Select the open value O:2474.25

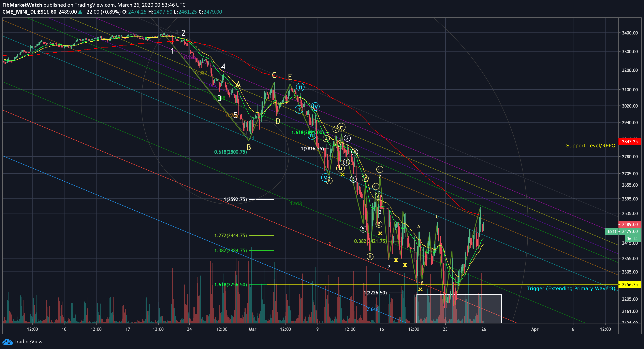pos(134,12)
